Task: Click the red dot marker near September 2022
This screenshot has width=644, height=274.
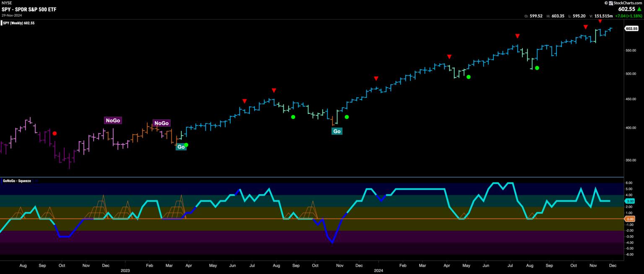Action: click(54, 133)
